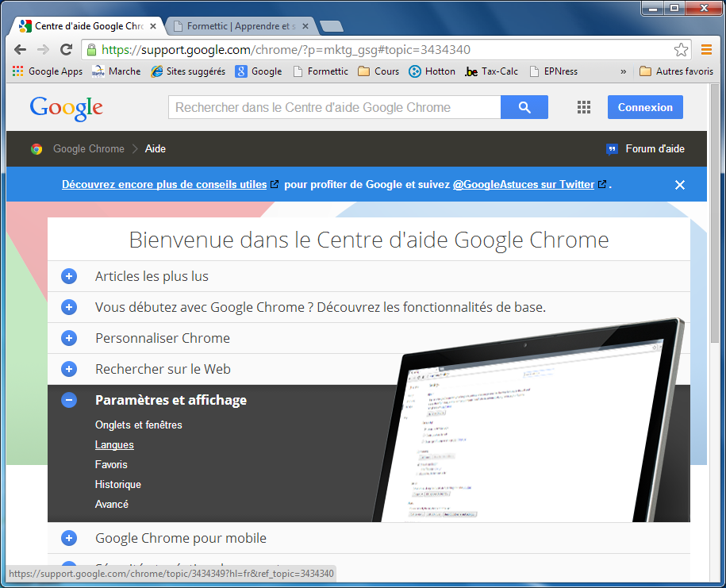Viewport: 726px width, 588px height.
Task: Open the Favoris topic
Action: point(111,464)
